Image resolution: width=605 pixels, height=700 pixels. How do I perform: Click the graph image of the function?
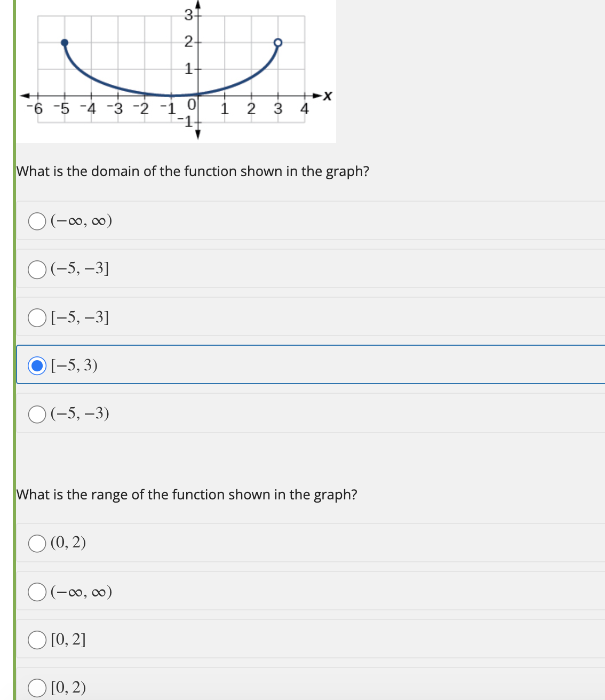coord(176,69)
